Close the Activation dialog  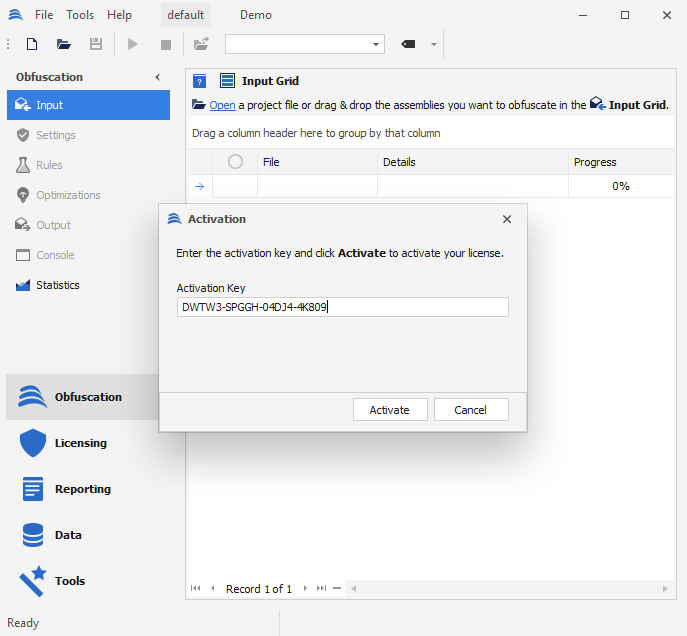click(x=507, y=219)
